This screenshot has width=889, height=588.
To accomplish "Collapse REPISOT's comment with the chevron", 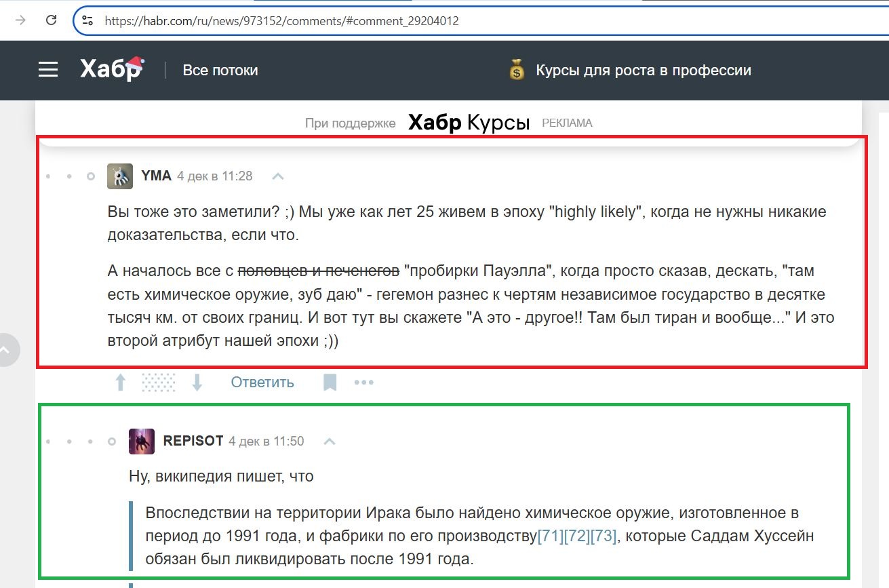I will click(x=330, y=440).
